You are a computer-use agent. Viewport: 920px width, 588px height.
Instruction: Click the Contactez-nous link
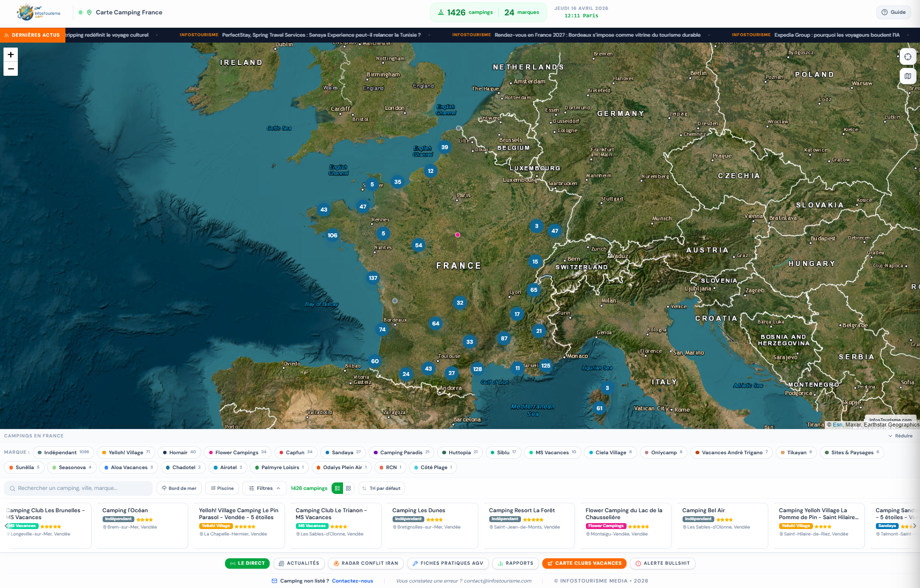tap(352, 581)
